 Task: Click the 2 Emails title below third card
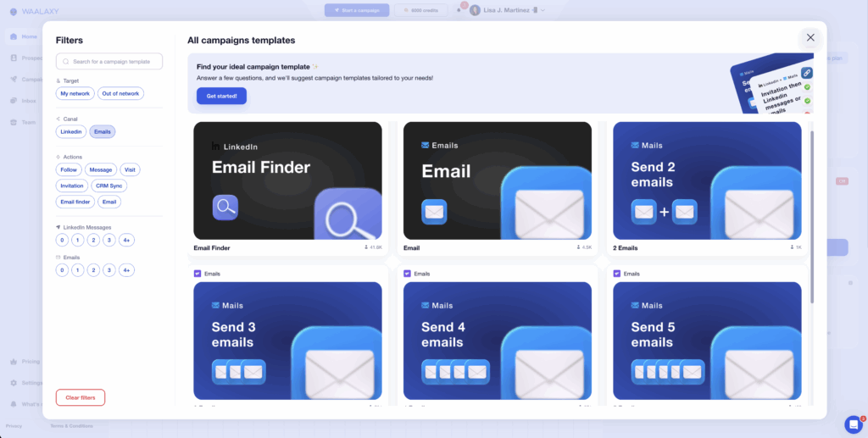tap(626, 247)
